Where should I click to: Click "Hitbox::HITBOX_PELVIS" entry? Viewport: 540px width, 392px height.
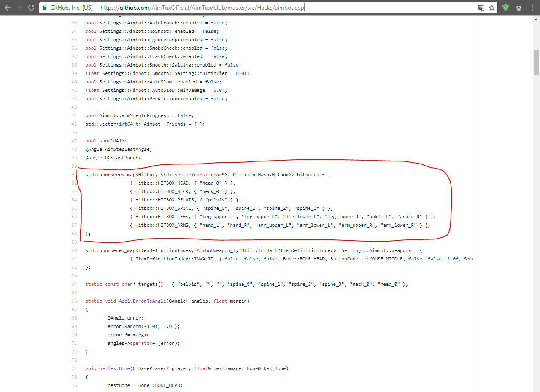pyautogui.click(x=165, y=200)
